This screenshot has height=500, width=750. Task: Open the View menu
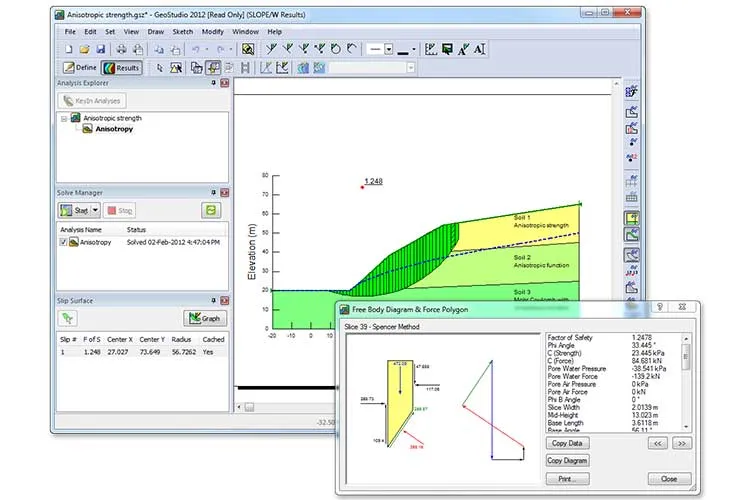pos(131,32)
